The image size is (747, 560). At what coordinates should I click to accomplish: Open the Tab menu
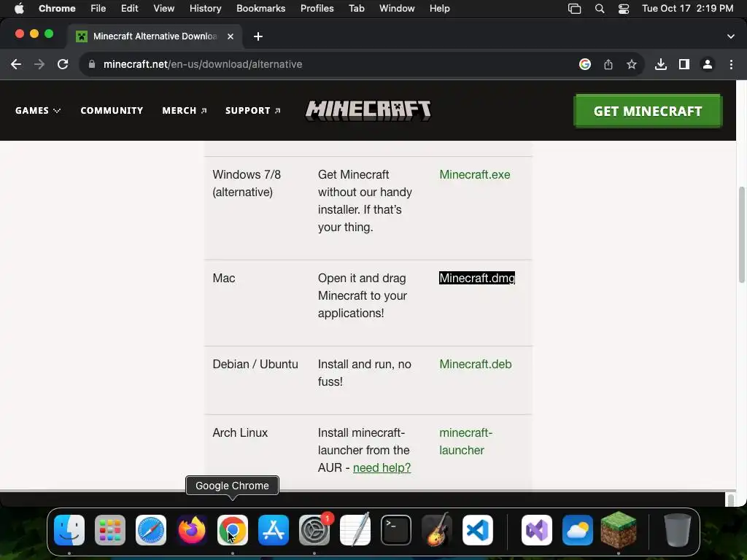point(356,9)
